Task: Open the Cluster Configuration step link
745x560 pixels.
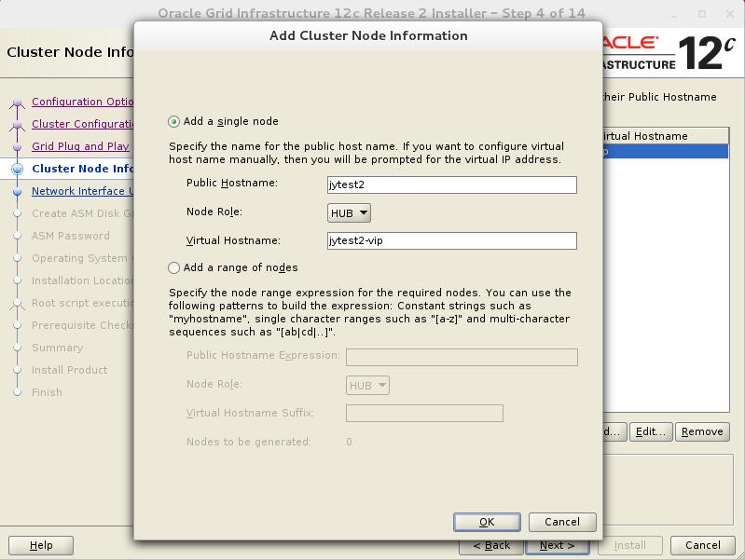Action: click(83, 124)
